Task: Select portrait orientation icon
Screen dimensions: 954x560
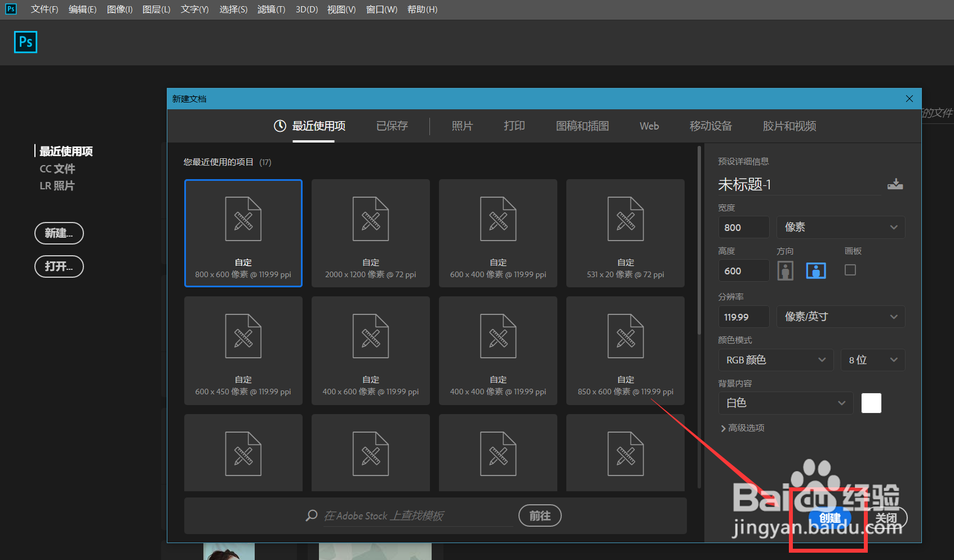Action: [785, 271]
